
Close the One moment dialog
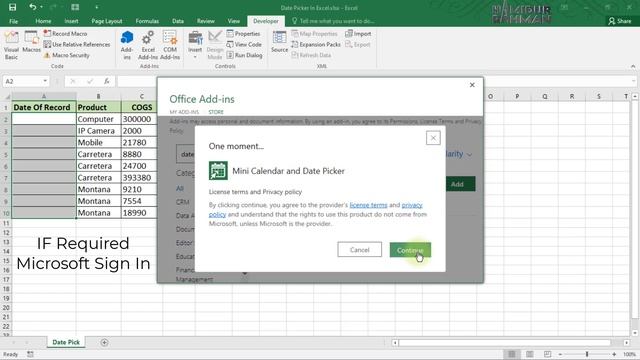point(433,138)
